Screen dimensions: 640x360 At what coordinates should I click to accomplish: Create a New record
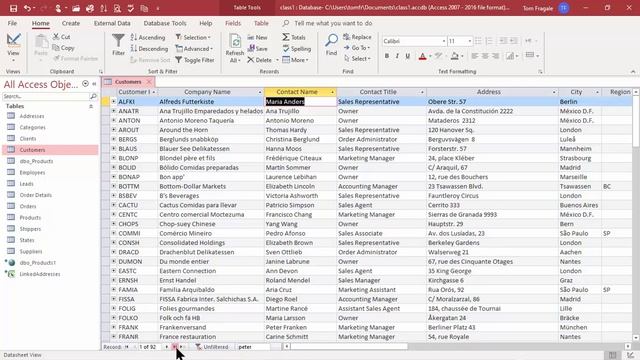click(x=257, y=37)
